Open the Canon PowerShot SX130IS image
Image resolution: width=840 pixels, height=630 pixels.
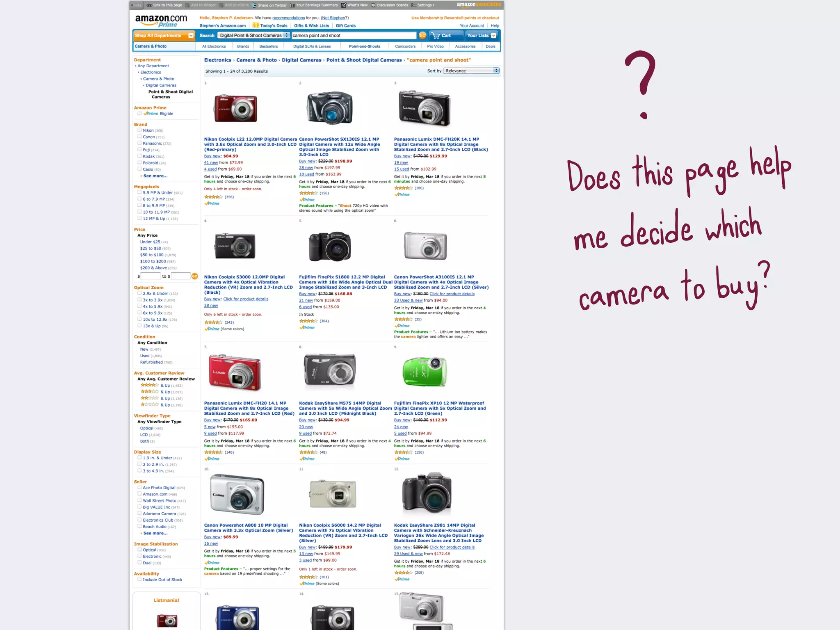[x=330, y=108]
